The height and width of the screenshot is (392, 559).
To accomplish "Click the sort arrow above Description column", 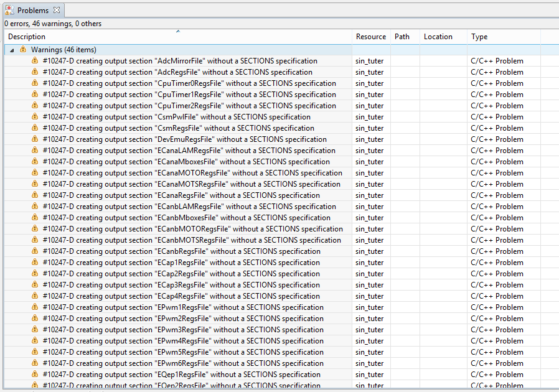I will point(178,31).
